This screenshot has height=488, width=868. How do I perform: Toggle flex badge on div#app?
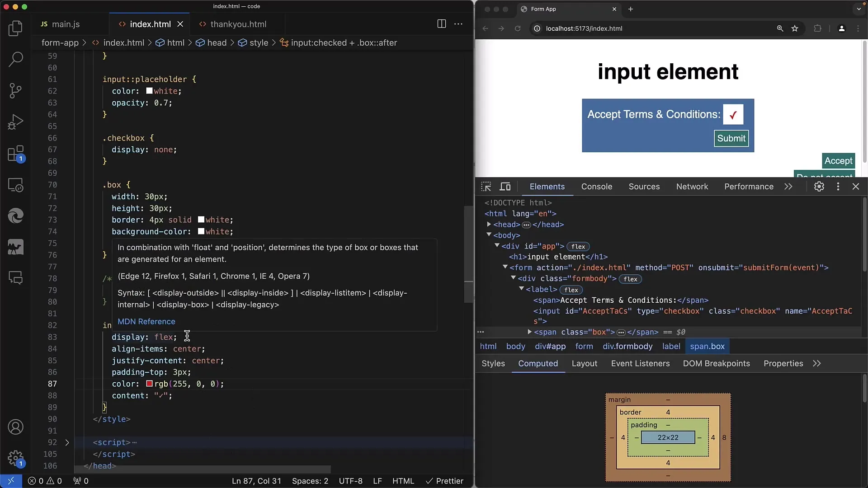click(578, 247)
